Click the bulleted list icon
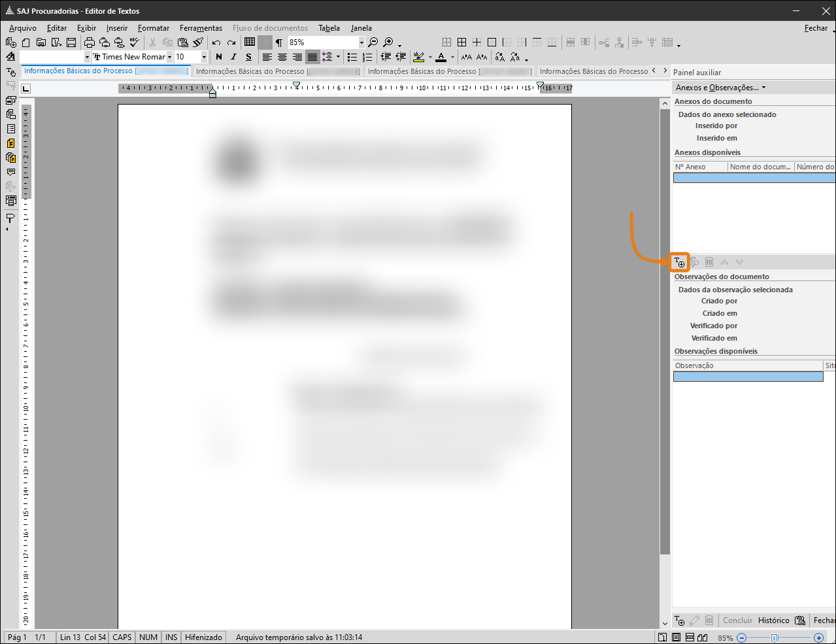Screen dimensions: 836x644 click(352, 57)
